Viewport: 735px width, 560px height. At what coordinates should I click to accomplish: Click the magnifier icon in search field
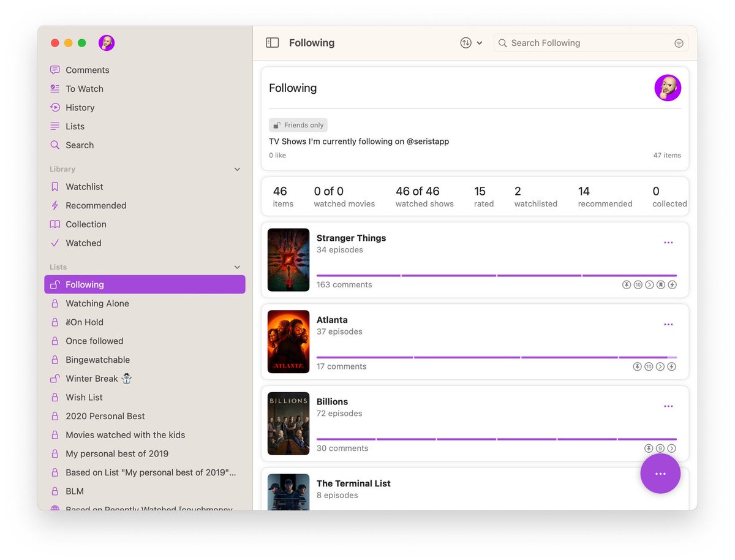click(x=503, y=43)
